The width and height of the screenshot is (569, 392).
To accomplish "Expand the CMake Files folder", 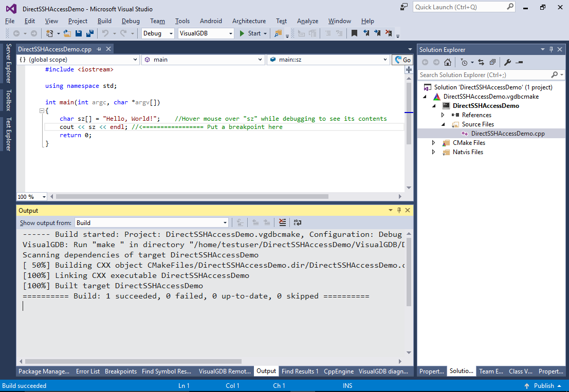I will click(433, 143).
